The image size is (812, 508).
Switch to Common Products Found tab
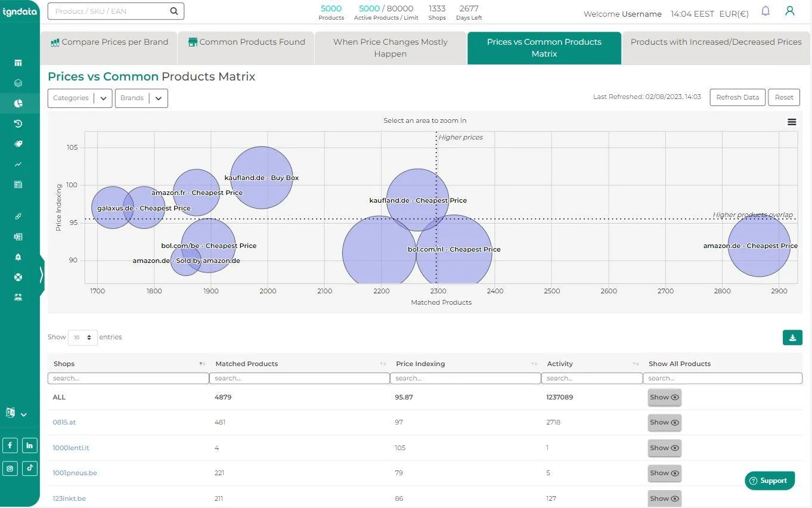[246, 48]
